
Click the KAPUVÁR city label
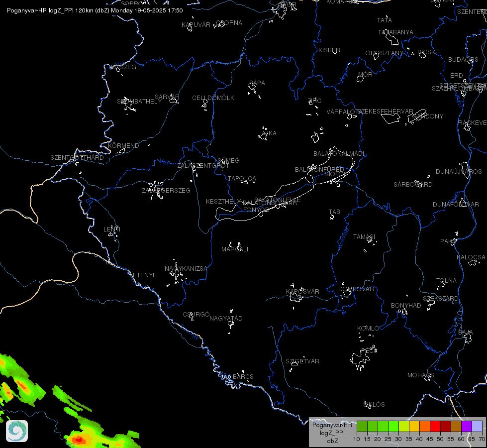(196, 24)
